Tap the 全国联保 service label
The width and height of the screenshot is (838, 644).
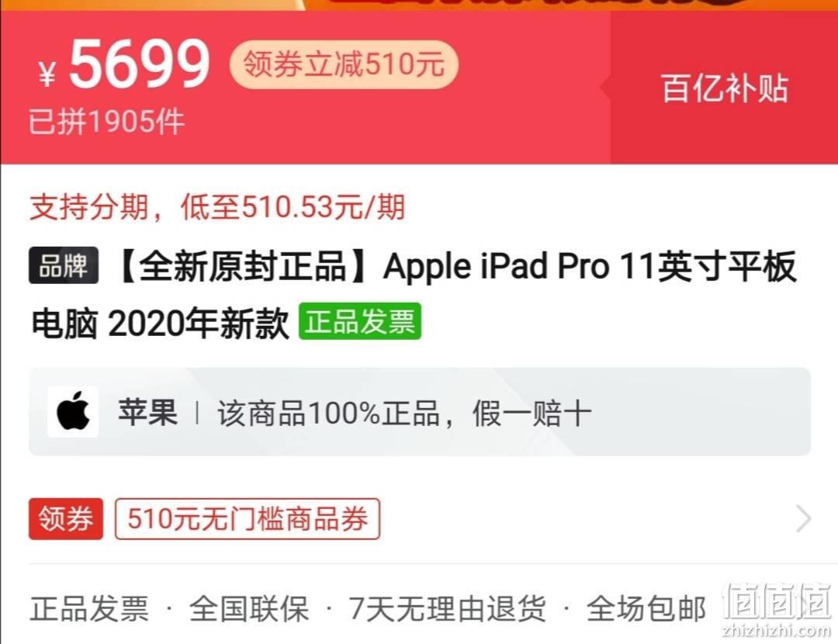[x=249, y=609]
